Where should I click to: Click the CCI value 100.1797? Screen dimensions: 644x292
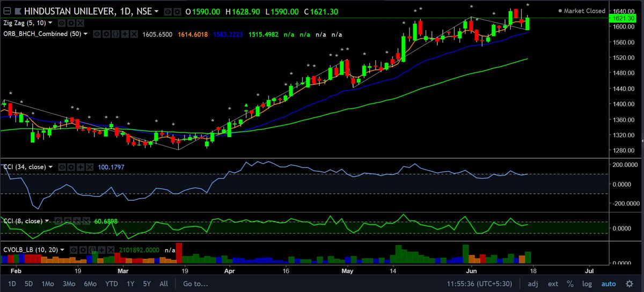111,167
